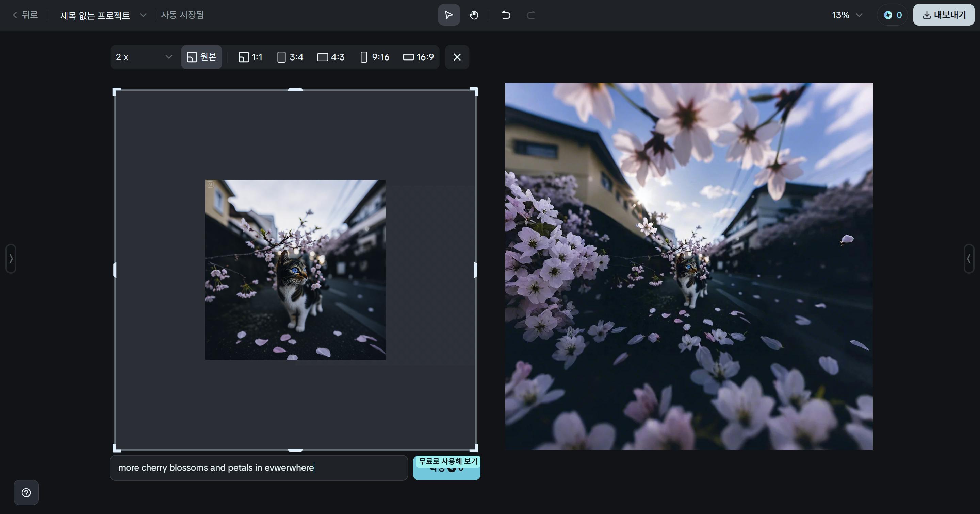Screen dimensions: 980x514
Task: Switch to the hand pan tool
Action: (474, 15)
